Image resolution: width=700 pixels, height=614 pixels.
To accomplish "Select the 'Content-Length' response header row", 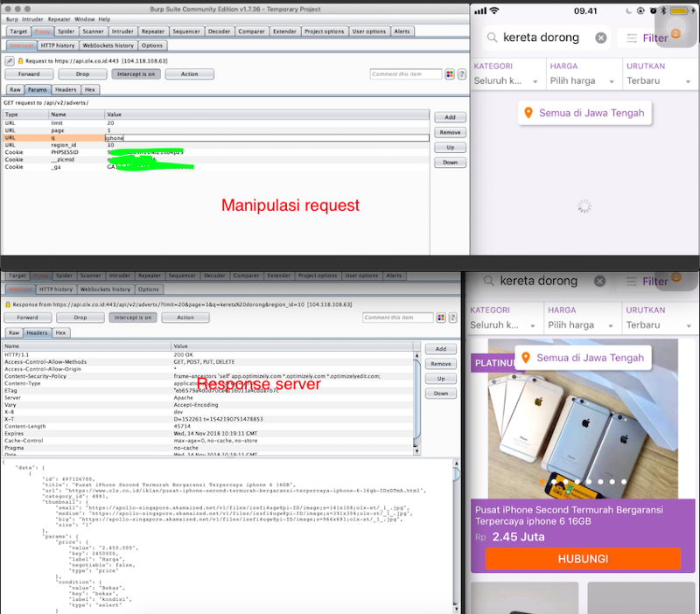I will pos(208,426).
